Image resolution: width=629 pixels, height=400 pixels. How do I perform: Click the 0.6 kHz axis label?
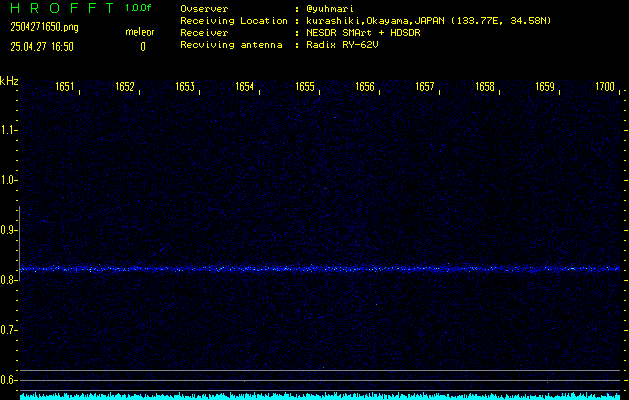pos(7,380)
